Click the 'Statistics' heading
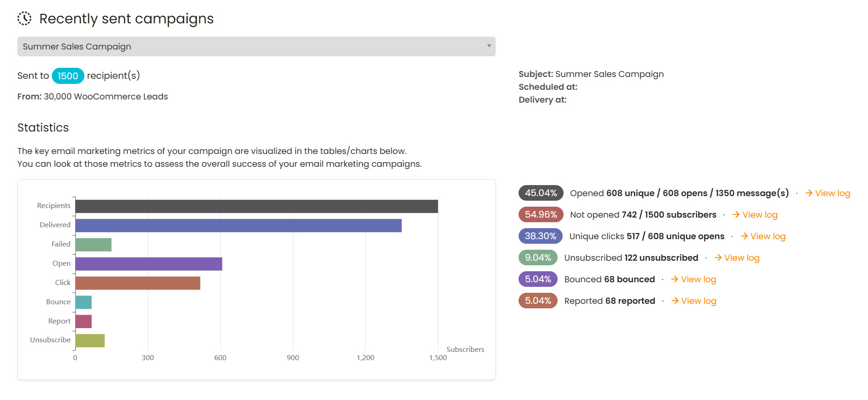Viewport: 868px width, 400px height. pos(43,128)
